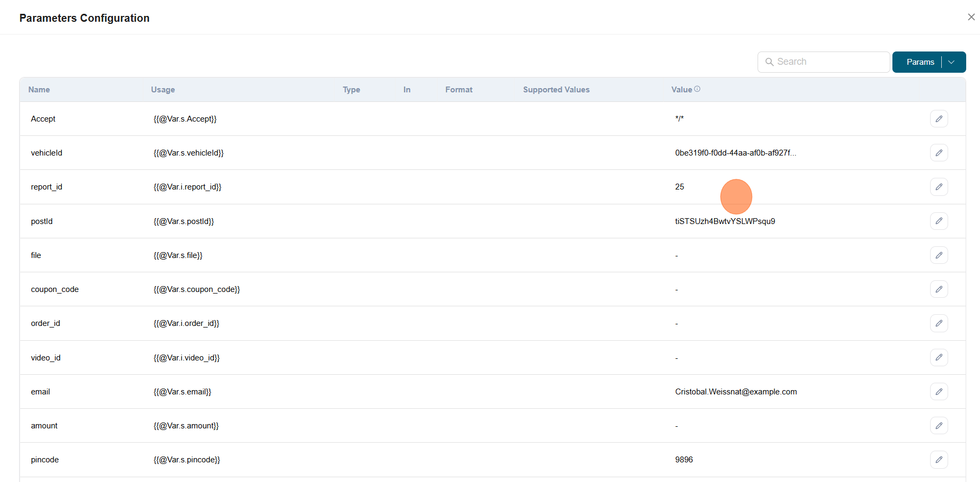
Task: Click the email value Cristobal.Weissnat@example.com
Action: pos(736,392)
